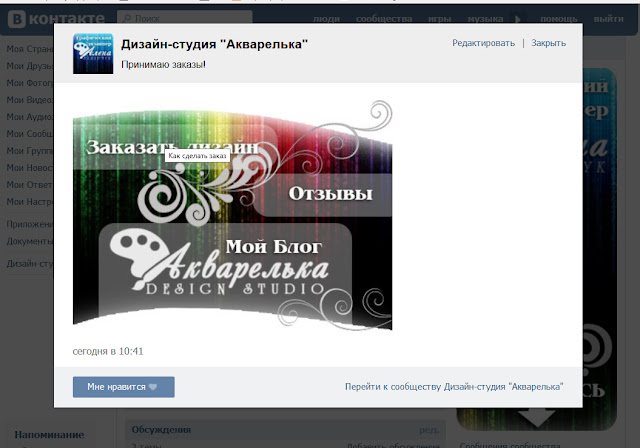Click the search field in the header
Image resolution: width=640 pixels, height=448 pixels.
click(x=184, y=19)
